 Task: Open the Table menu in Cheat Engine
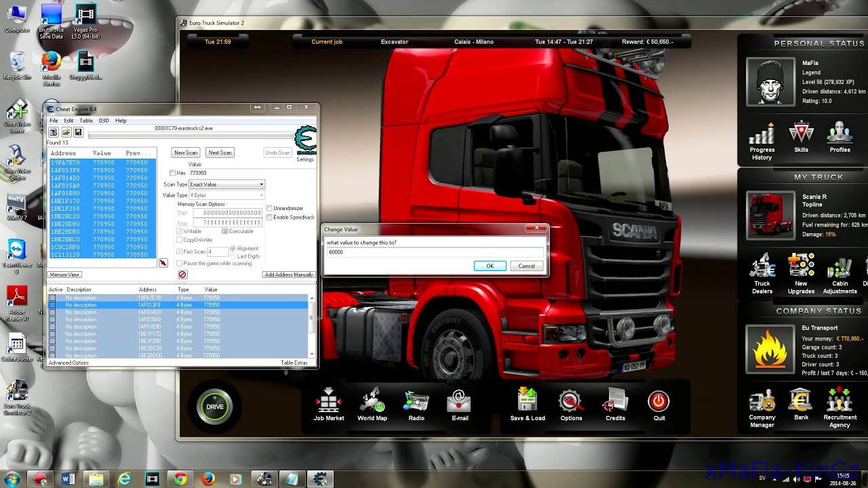click(86, 121)
